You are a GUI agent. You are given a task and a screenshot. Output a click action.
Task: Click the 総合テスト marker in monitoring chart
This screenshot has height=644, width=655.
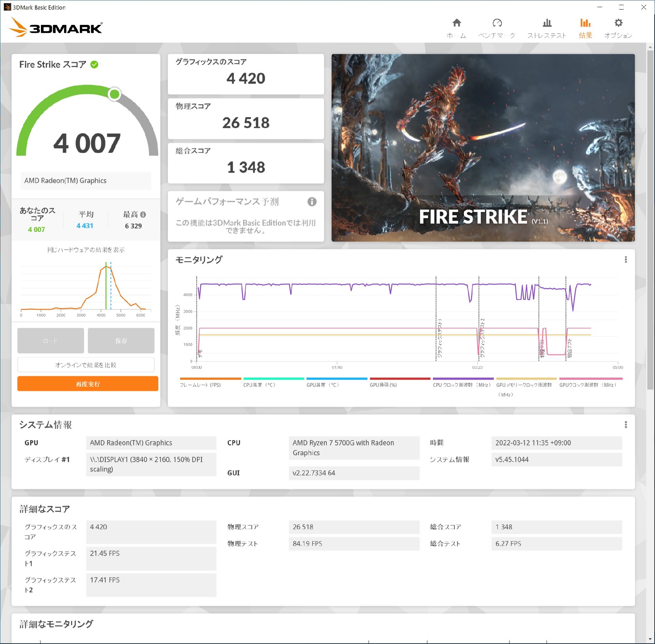[569, 348]
